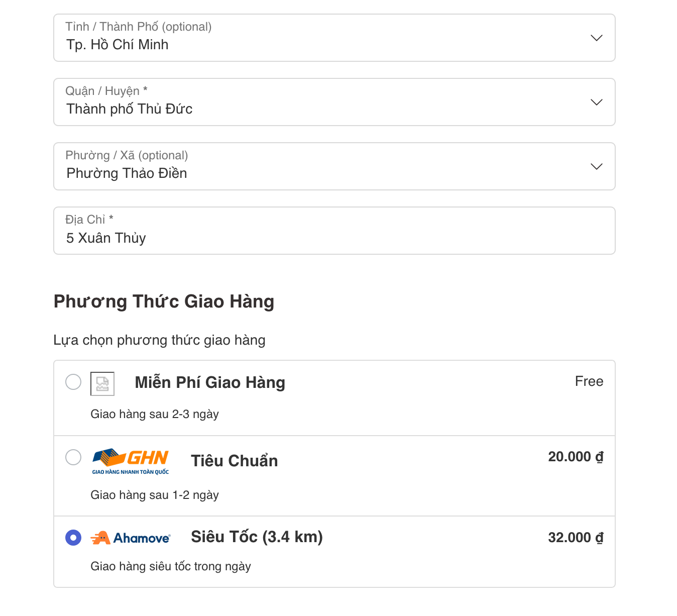Click the Giao hàng siêu tốc trong ngày description

pos(171,566)
